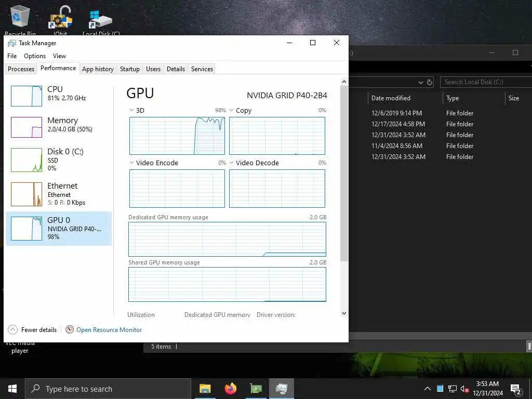
Task: Click the Dedicated GPU memory usage graph
Action: coord(228,239)
